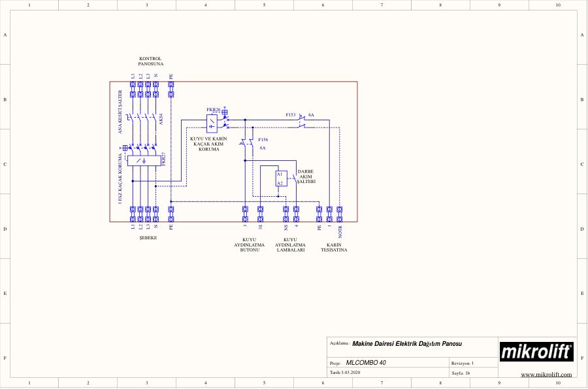The width and height of the screenshot is (588, 389).
Task: Select the "KUYU AYDINLATMA BUTONU" label
Action: pyautogui.click(x=250, y=245)
